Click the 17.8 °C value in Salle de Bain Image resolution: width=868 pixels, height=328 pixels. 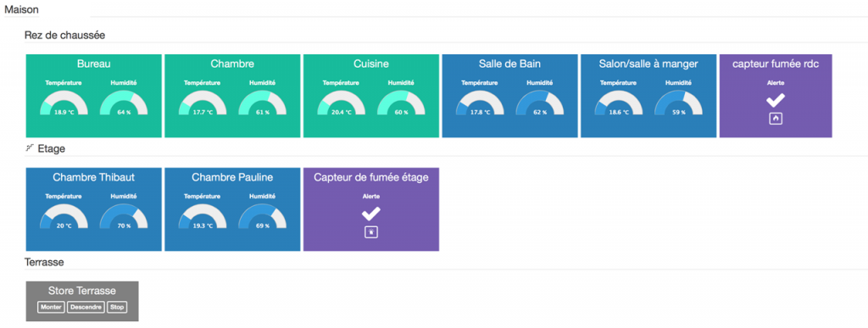[480, 112]
